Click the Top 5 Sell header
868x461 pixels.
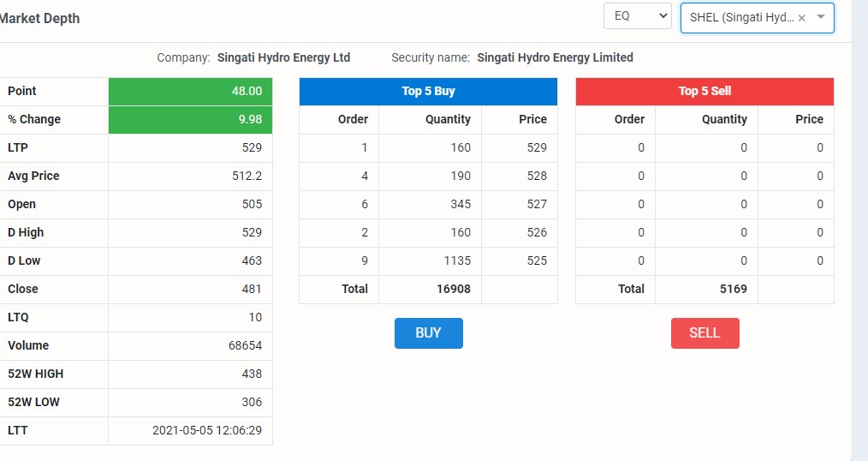pos(705,92)
